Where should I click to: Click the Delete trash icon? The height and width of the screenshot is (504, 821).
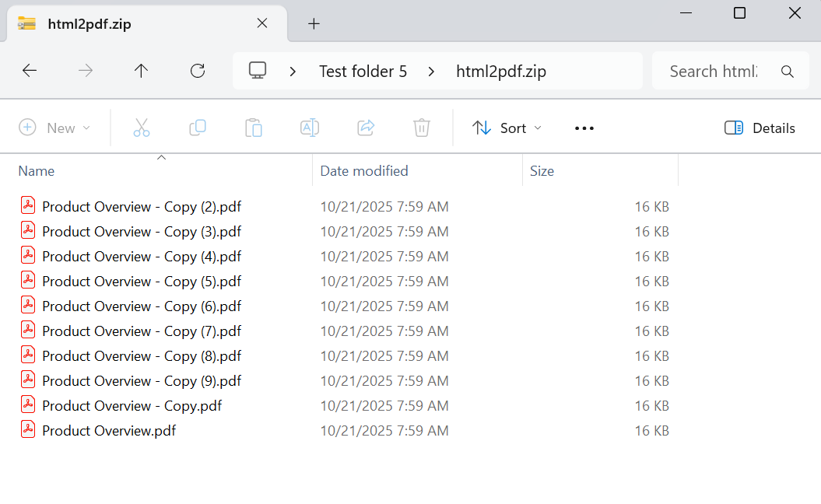tap(422, 128)
